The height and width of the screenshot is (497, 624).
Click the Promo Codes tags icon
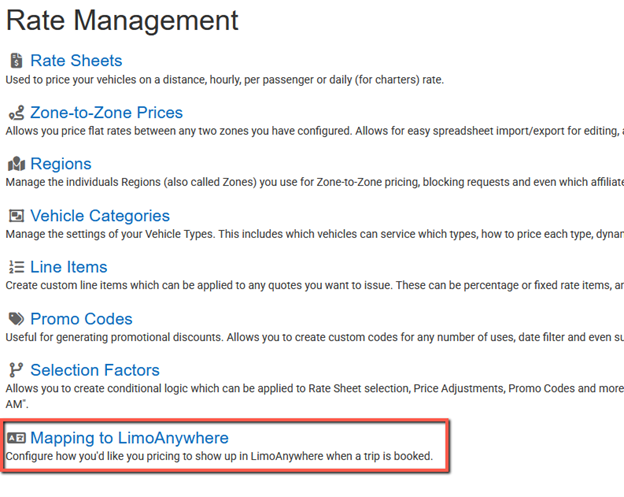click(x=16, y=319)
